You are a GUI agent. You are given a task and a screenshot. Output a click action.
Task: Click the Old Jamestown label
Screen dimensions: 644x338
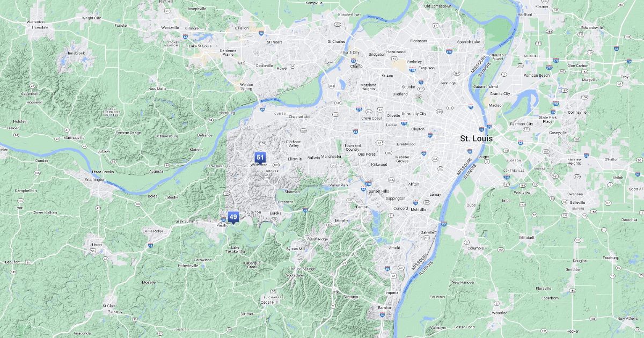point(438,6)
